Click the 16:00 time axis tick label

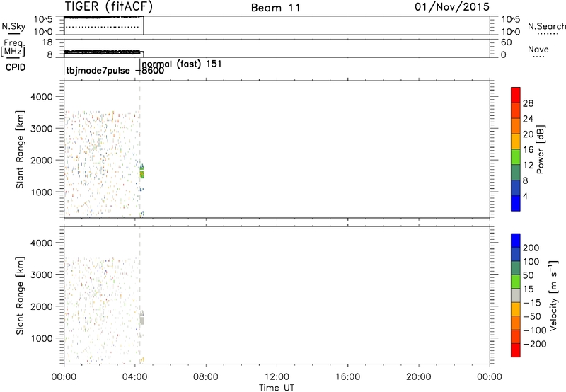click(x=347, y=377)
